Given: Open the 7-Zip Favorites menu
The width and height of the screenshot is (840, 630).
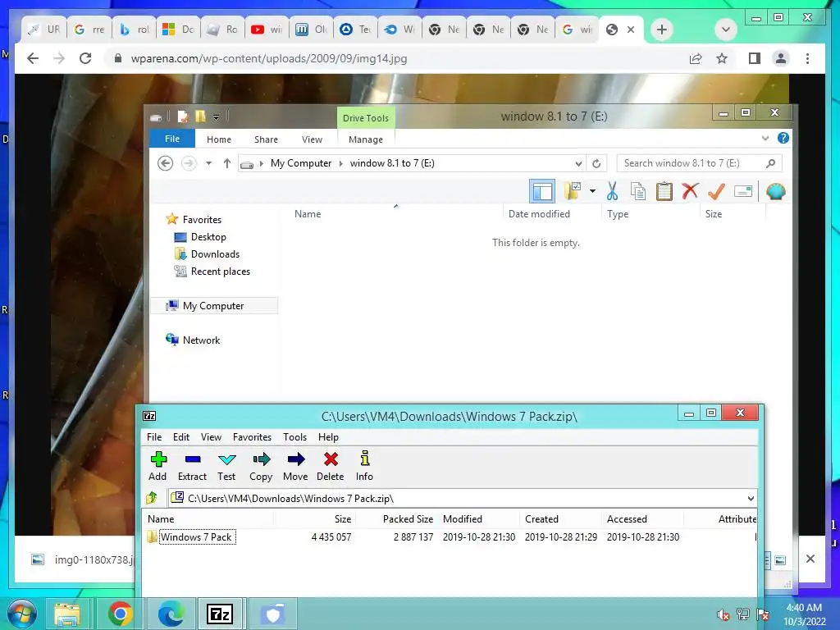Looking at the screenshot, I should [253, 437].
